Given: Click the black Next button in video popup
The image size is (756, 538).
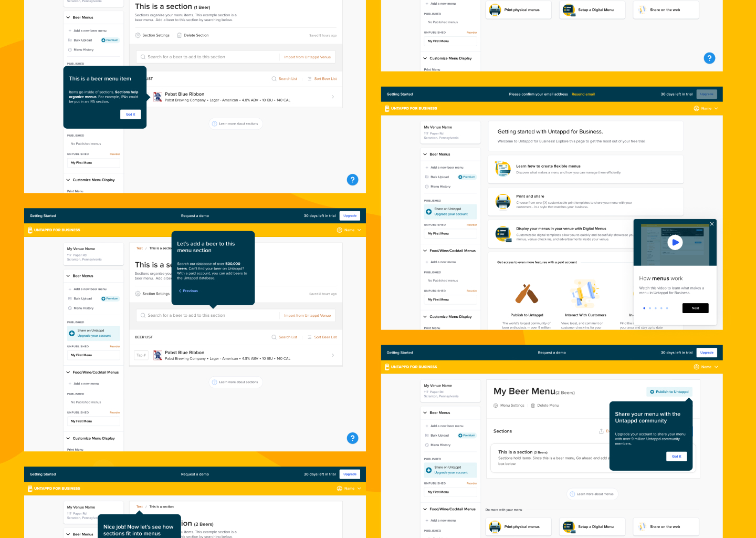Looking at the screenshot, I should [696, 308].
